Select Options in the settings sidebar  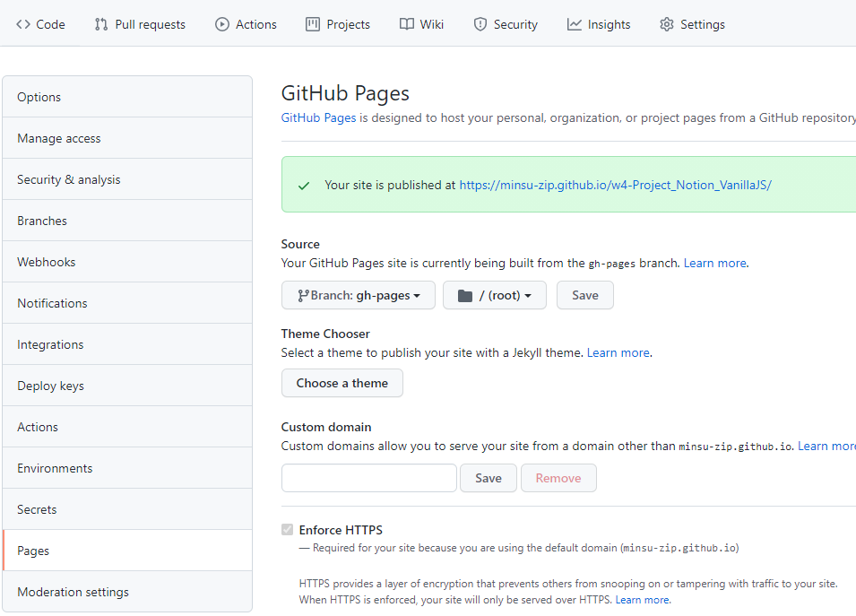[x=127, y=97]
